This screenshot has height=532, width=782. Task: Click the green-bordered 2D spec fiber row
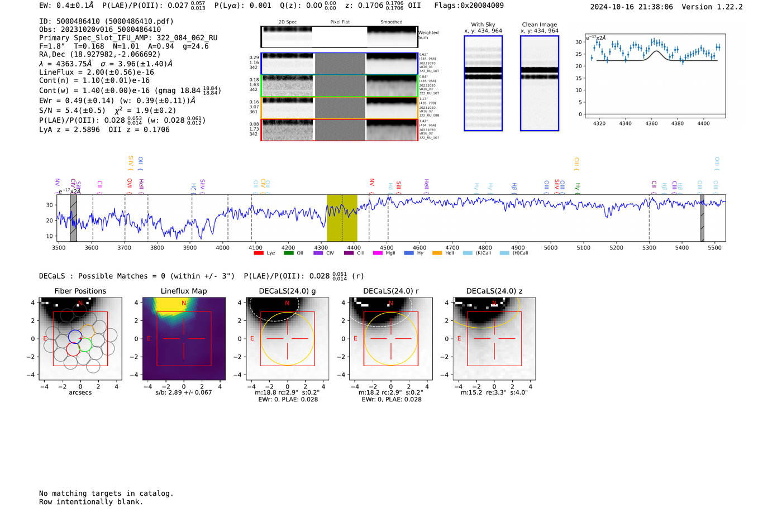[x=339, y=86]
